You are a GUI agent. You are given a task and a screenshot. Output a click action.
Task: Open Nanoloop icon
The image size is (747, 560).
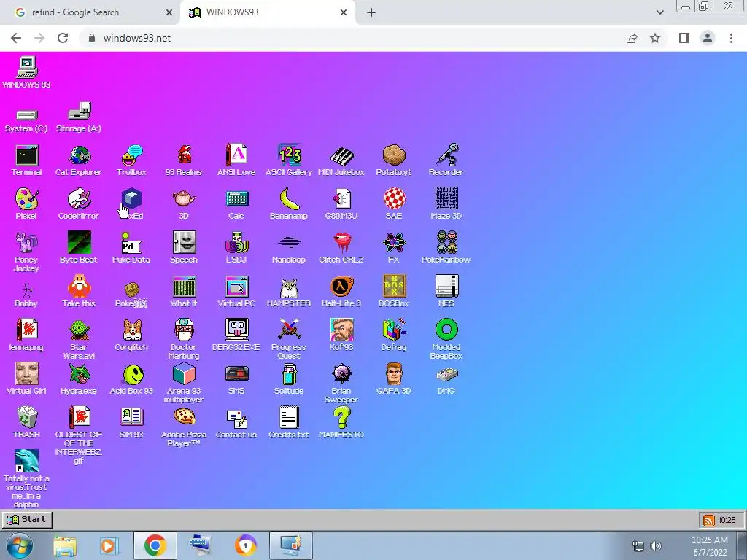289,248
